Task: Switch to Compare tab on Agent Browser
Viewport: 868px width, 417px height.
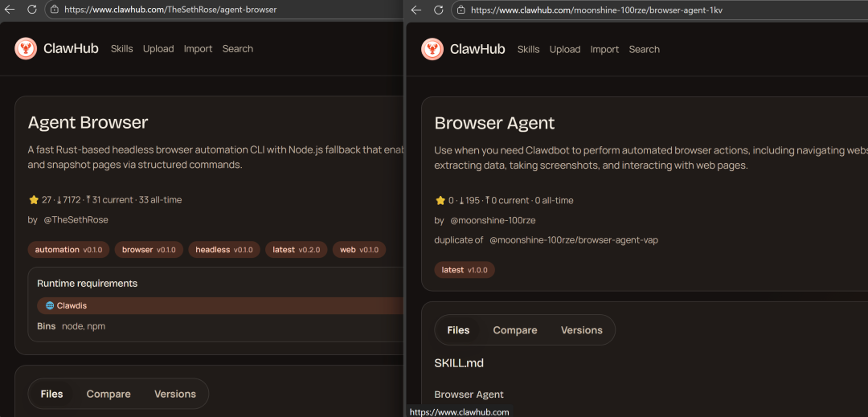Action: click(108, 394)
